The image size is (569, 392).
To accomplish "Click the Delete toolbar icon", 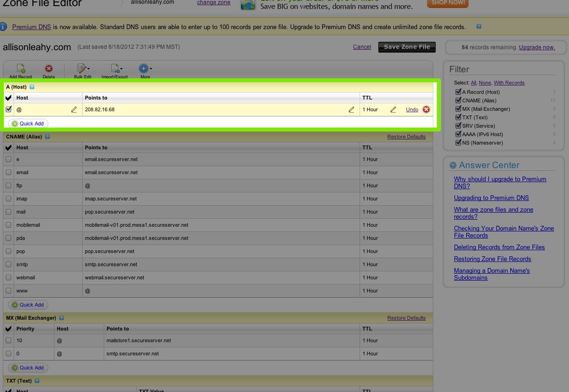I will coord(48,69).
